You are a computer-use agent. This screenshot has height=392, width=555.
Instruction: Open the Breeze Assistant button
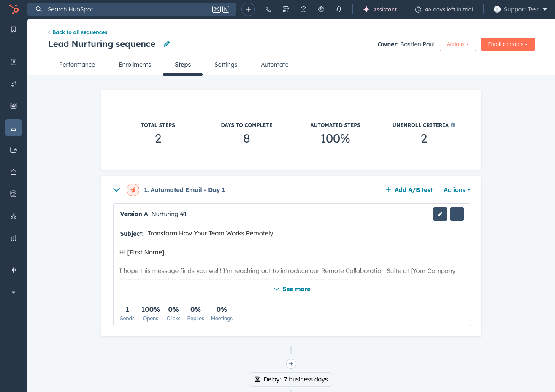coord(380,9)
